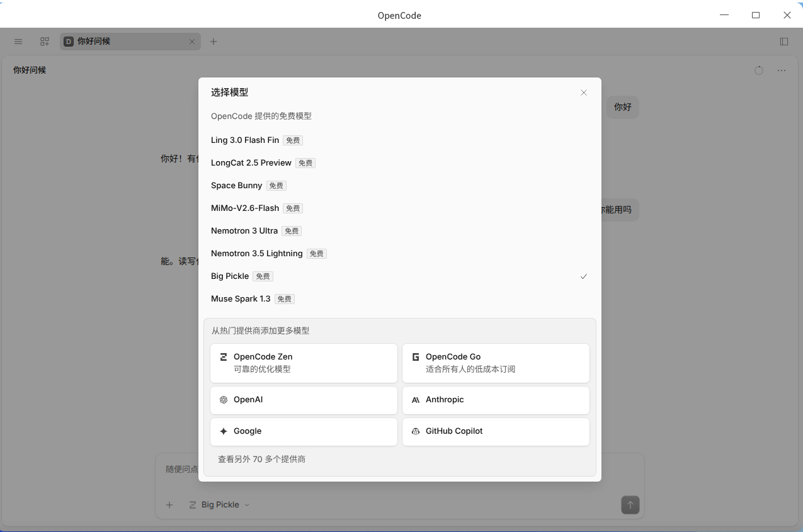Click the GitHub Copilot icon
803x532 pixels.
(x=416, y=431)
